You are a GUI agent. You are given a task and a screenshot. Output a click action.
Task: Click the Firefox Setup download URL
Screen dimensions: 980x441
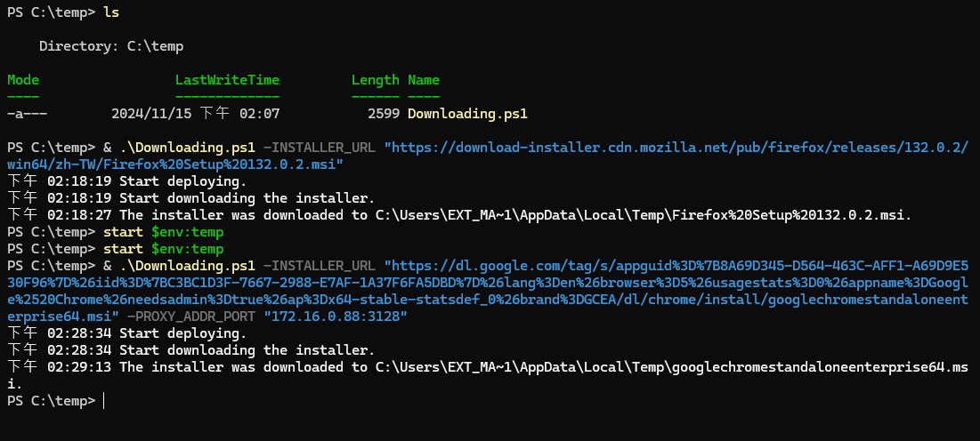676,148
